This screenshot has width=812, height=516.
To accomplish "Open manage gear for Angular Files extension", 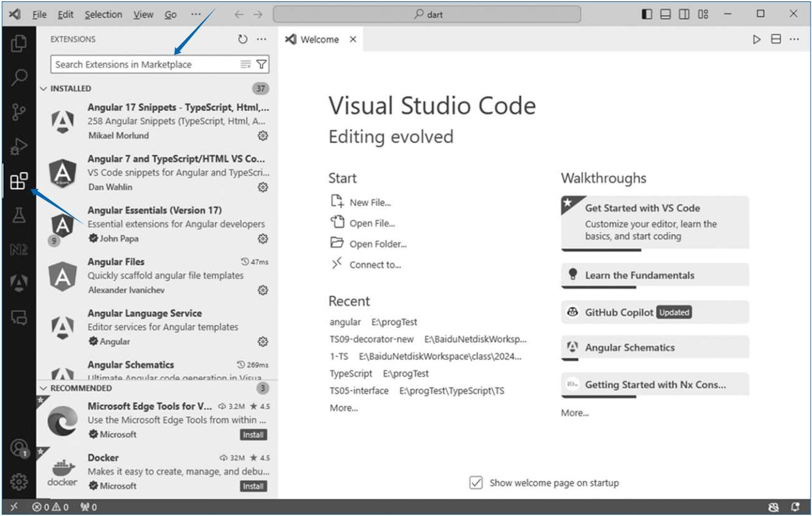I will pyautogui.click(x=263, y=290).
